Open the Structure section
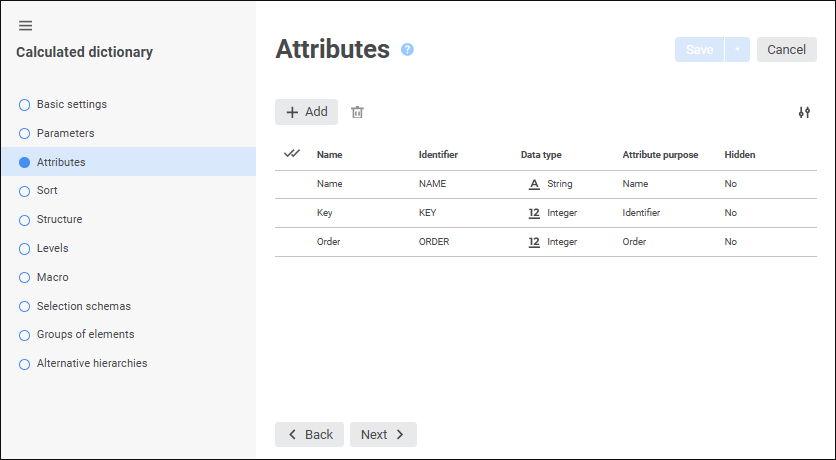 point(59,219)
